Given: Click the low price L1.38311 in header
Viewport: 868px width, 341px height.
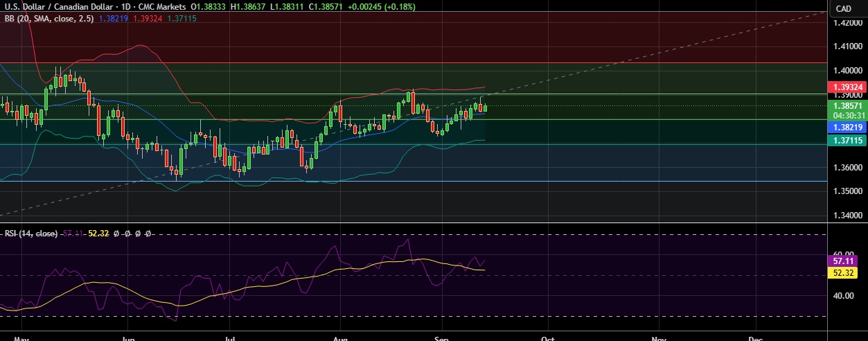Looking at the screenshot, I should click(x=287, y=7).
